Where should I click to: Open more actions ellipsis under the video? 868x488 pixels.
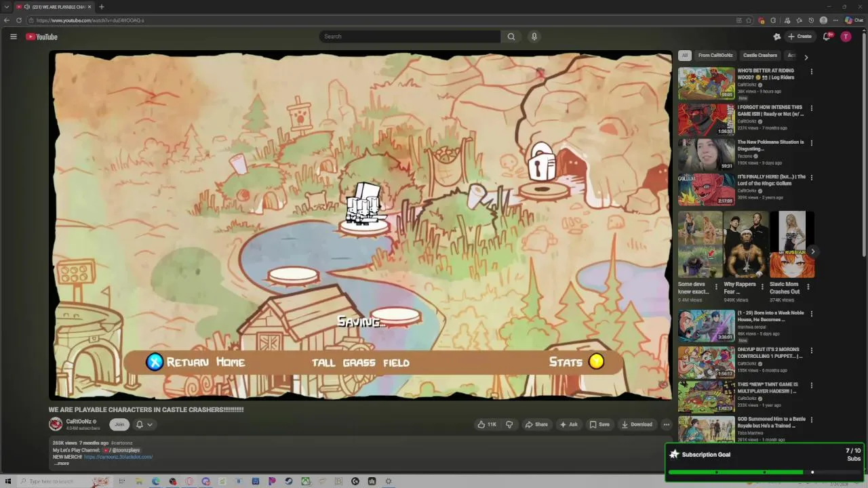coord(666,424)
